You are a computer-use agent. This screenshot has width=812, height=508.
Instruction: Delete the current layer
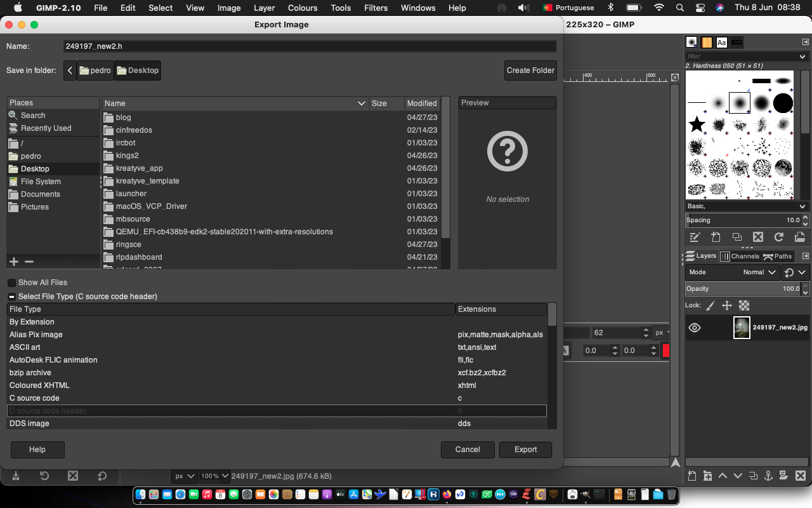(799, 476)
